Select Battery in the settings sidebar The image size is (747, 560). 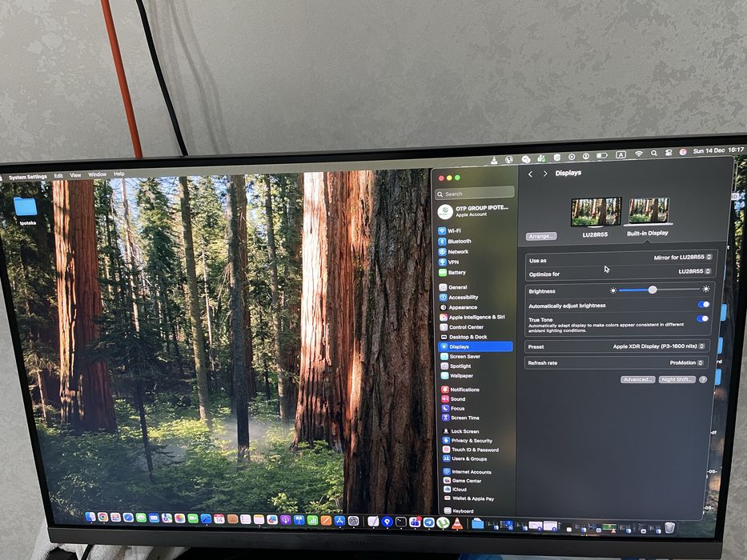coord(452,273)
